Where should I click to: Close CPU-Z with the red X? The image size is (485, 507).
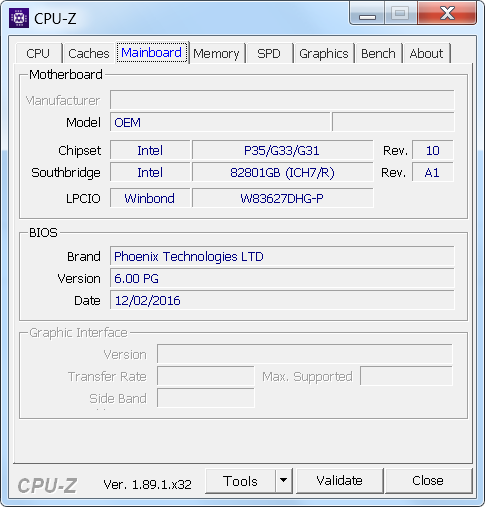pyautogui.click(x=447, y=13)
